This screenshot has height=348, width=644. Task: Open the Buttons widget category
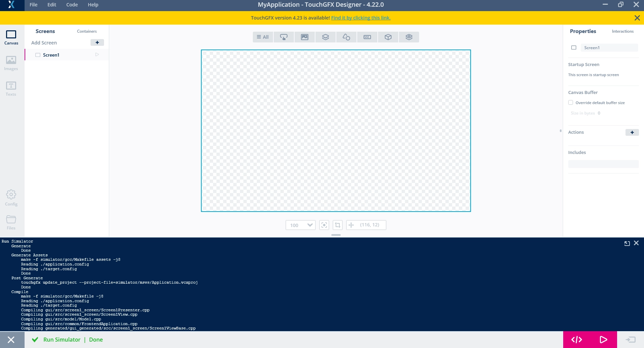[284, 37]
